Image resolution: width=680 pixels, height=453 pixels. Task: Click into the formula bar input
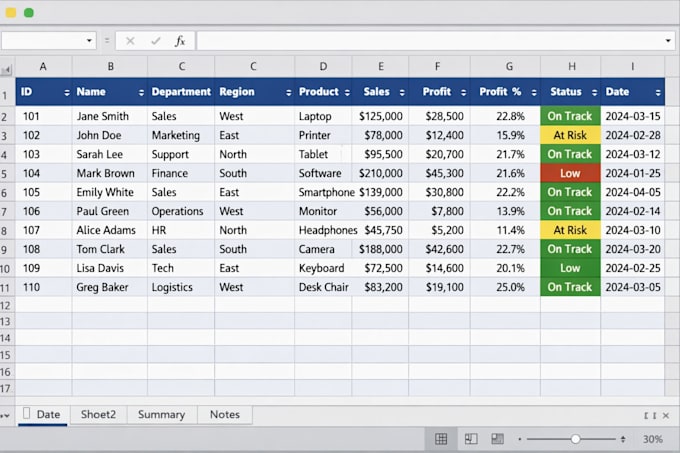435,41
